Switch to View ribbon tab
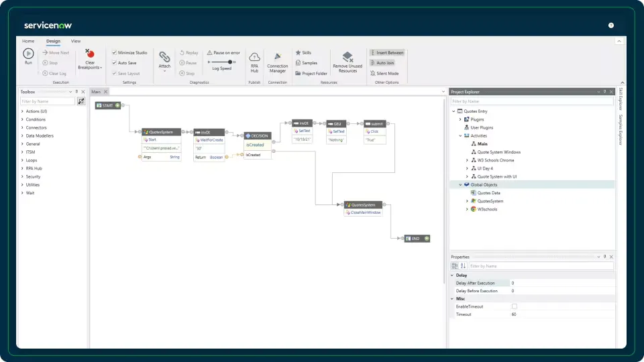 point(76,41)
